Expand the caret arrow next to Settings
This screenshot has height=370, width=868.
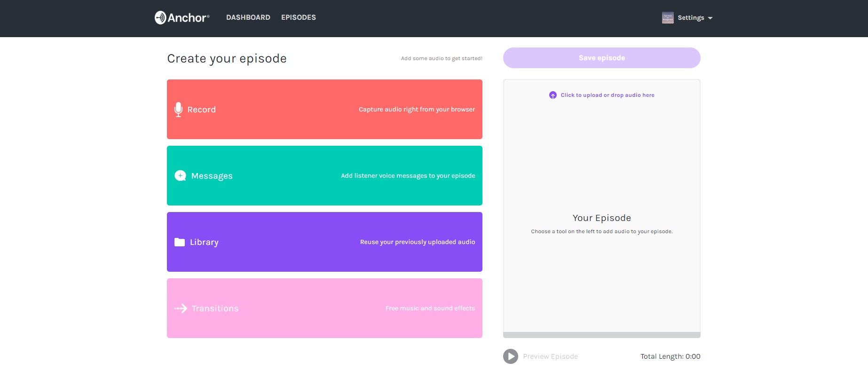click(710, 18)
